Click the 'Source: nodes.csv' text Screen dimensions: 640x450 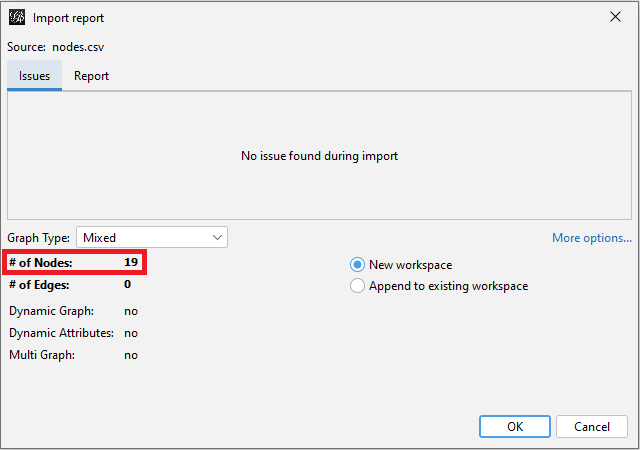(56, 47)
